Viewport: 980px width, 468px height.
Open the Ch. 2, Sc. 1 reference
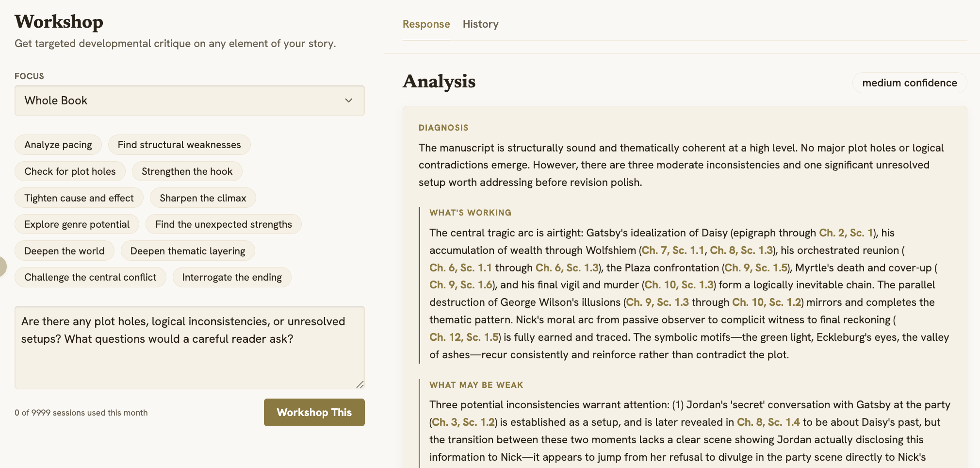tap(846, 233)
